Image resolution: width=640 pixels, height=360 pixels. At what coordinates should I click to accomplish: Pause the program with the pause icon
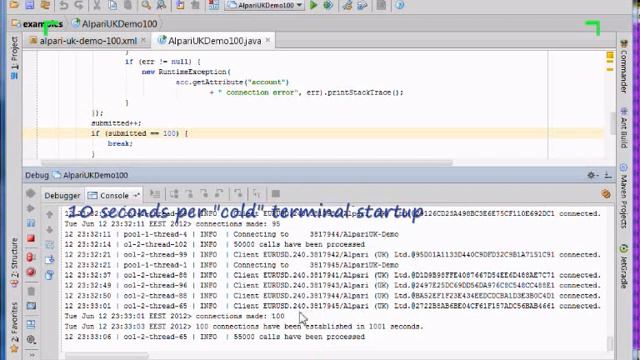[x=31, y=223]
